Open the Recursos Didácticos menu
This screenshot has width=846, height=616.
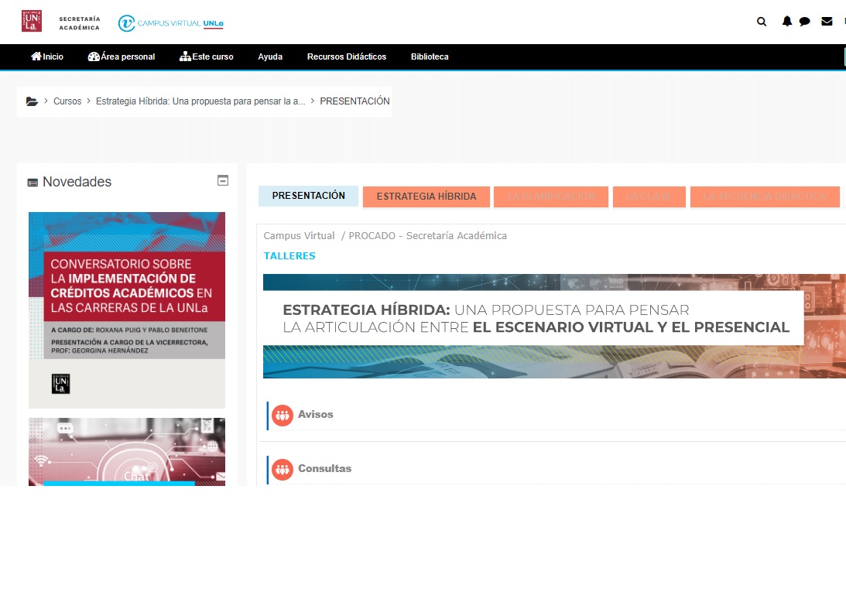[346, 56]
